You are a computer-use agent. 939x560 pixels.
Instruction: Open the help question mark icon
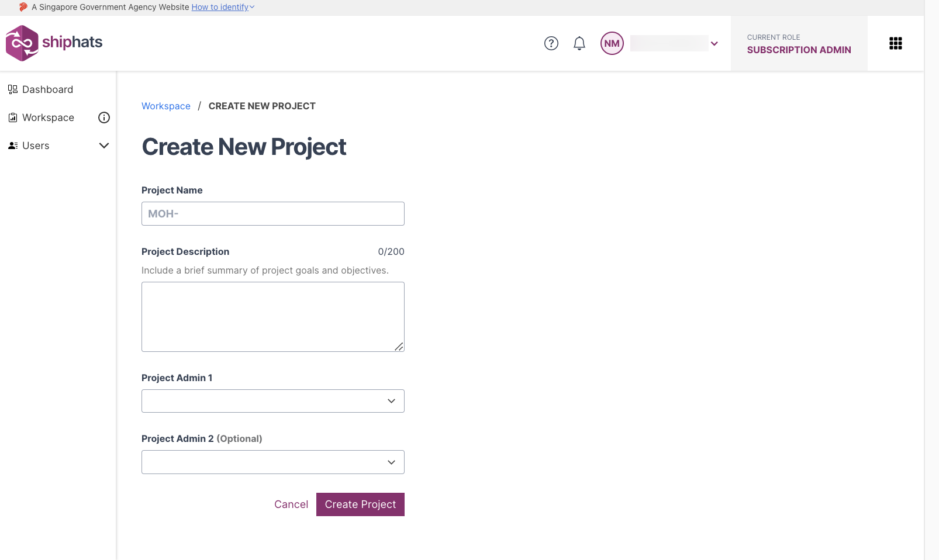click(x=551, y=43)
